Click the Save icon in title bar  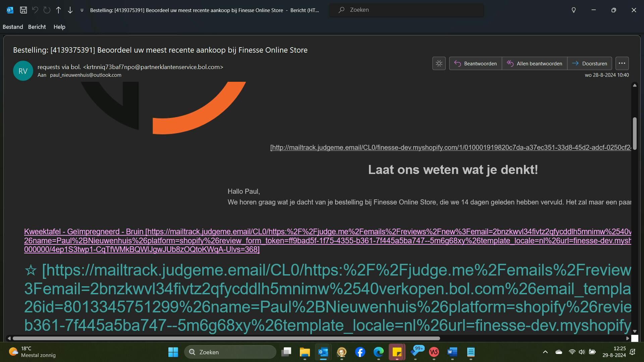pyautogui.click(x=23, y=10)
